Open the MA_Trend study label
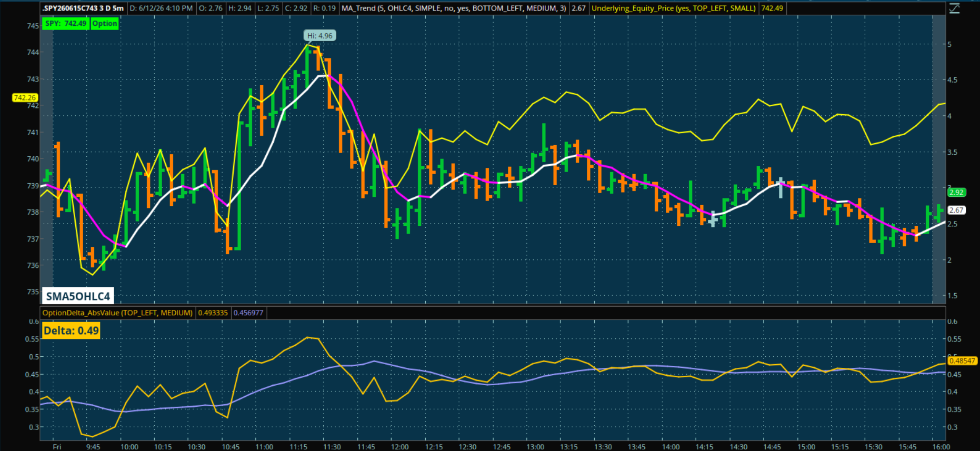This screenshot has width=980, height=451. (x=454, y=8)
